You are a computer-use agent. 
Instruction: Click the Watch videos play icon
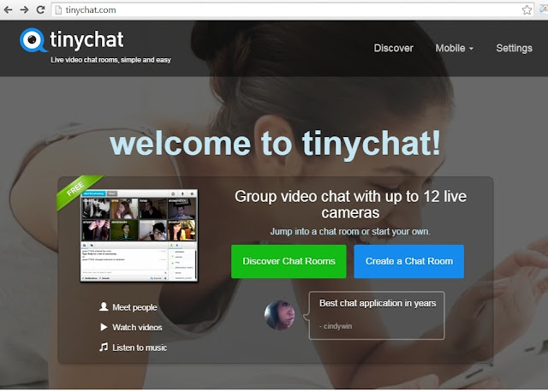click(x=104, y=327)
